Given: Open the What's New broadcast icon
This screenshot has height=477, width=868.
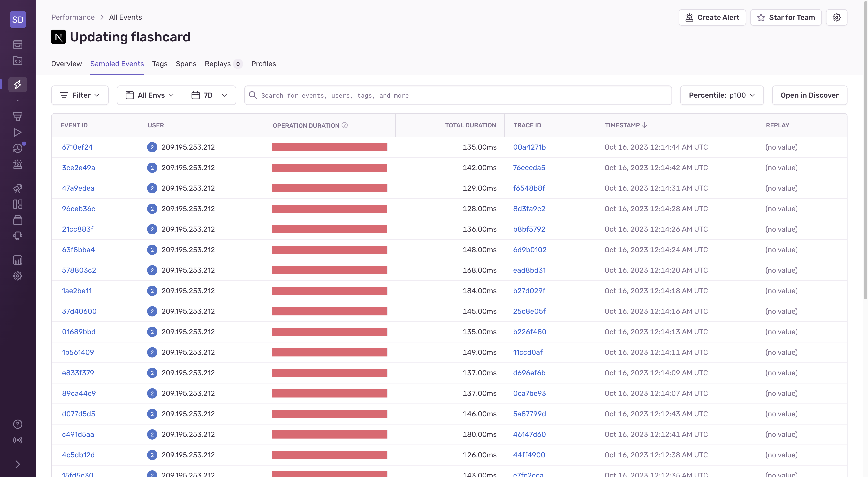Looking at the screenshot, I should pyautogui.click(x=18, y=440).
